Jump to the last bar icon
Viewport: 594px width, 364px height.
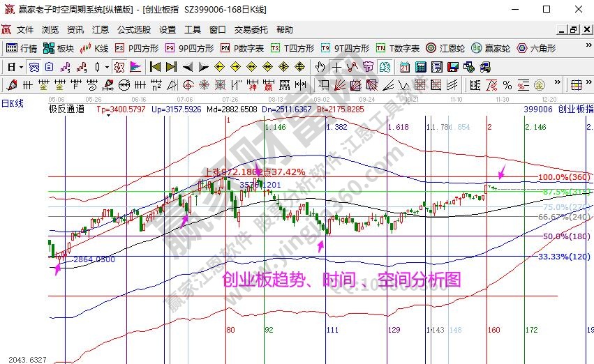[171, 67]
